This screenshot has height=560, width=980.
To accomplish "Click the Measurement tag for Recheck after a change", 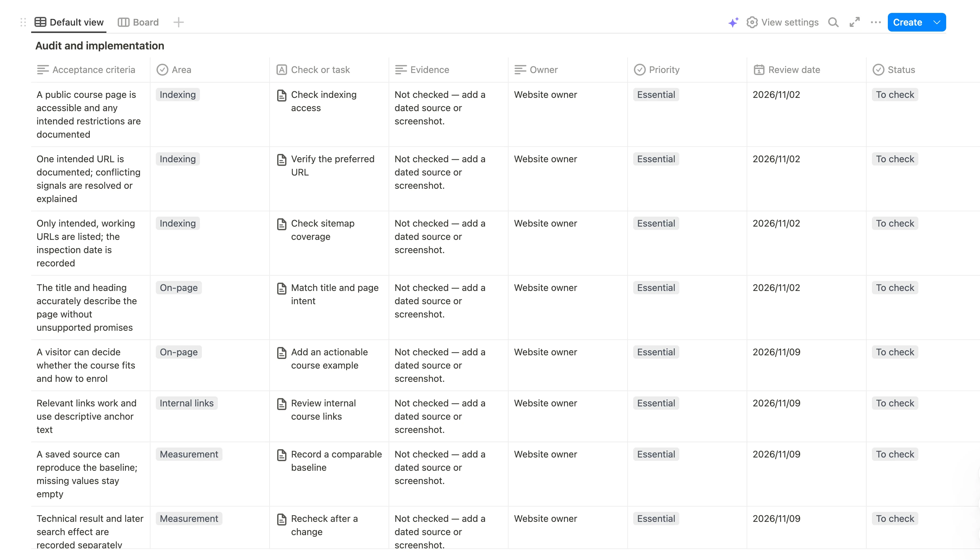I will point(189,519).
